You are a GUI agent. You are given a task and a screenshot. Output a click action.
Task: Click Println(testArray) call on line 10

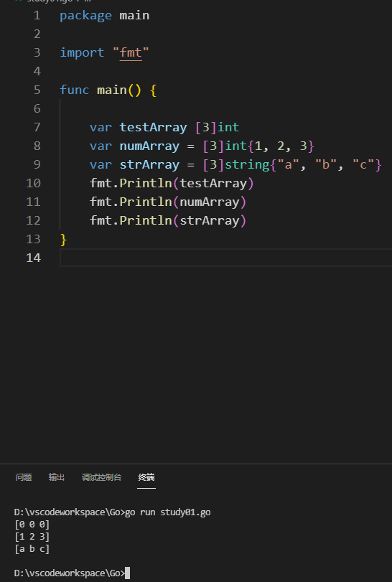[187, 184]
